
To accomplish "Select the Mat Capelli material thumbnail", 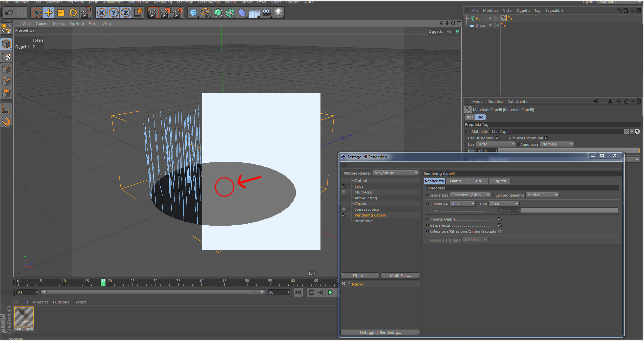I will 24,317.
